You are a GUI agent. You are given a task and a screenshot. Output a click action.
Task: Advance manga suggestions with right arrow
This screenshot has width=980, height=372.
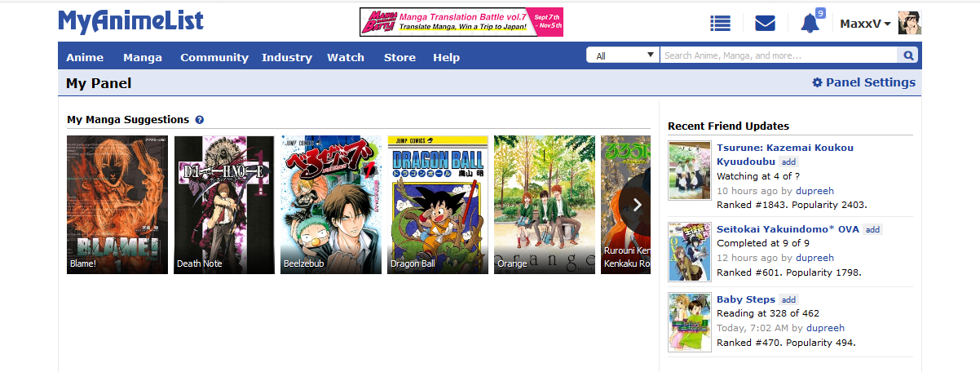637,205
